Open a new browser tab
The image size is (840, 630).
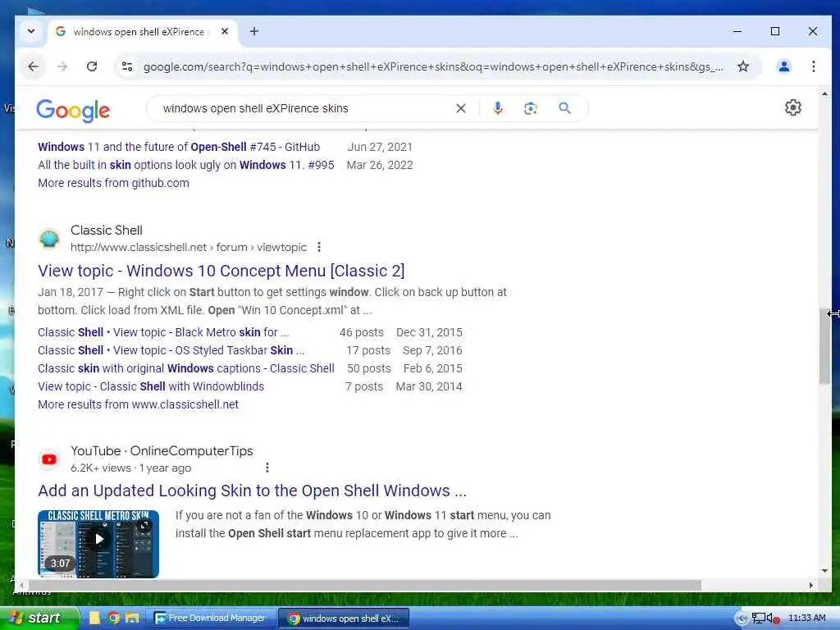click(x=254, y=32)
